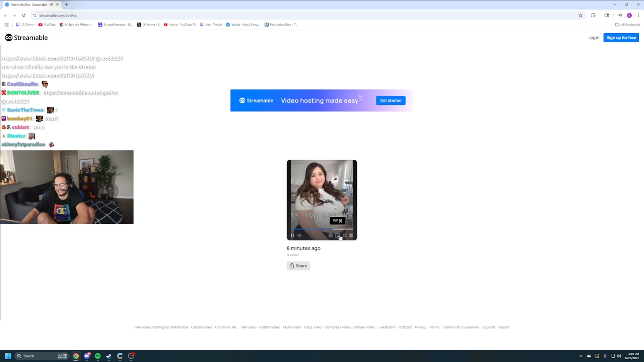Open the Watch rhhlcs Streamable bookmark

(x=243, y=25)
